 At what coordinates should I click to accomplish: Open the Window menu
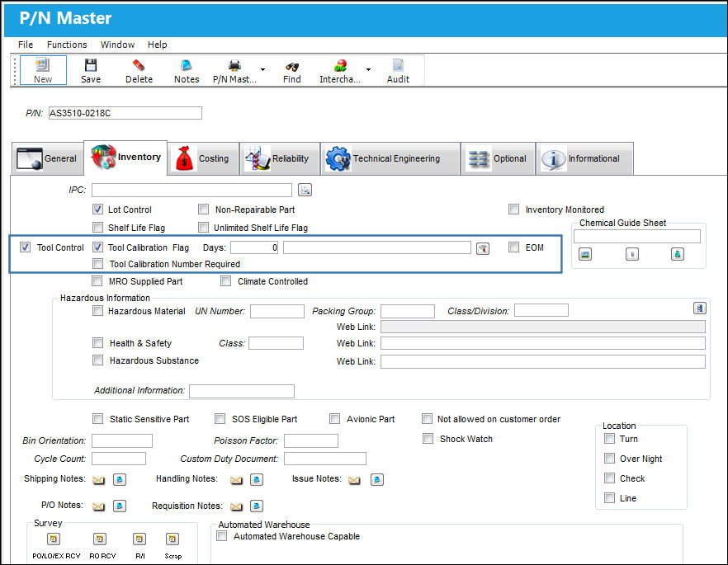click(117, 45)
